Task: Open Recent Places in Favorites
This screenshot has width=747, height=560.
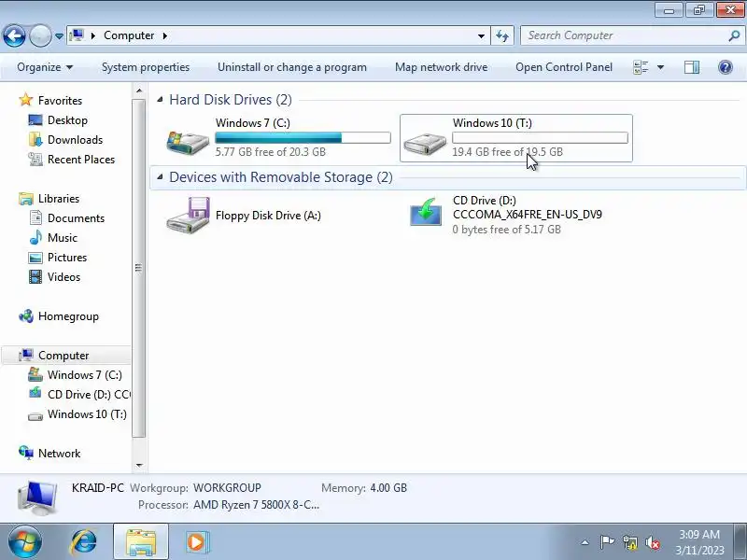Action: pyautogui.click(x=81, y=159)
